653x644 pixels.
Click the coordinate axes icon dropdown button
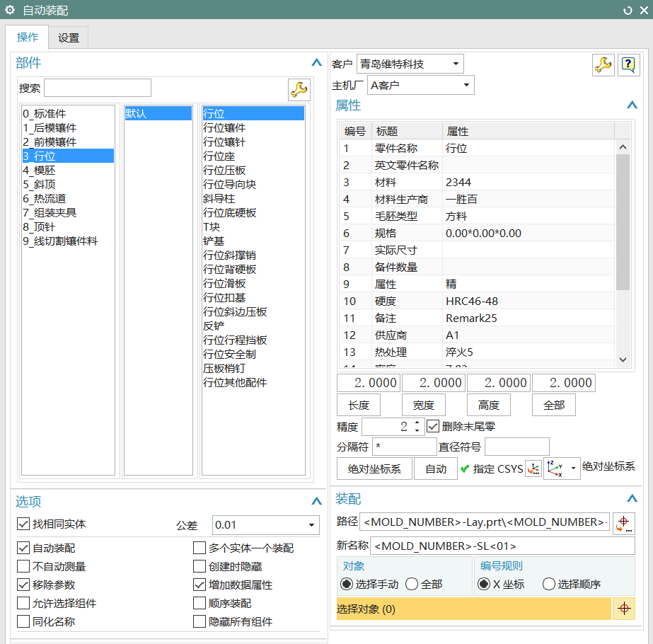[562, 468]
